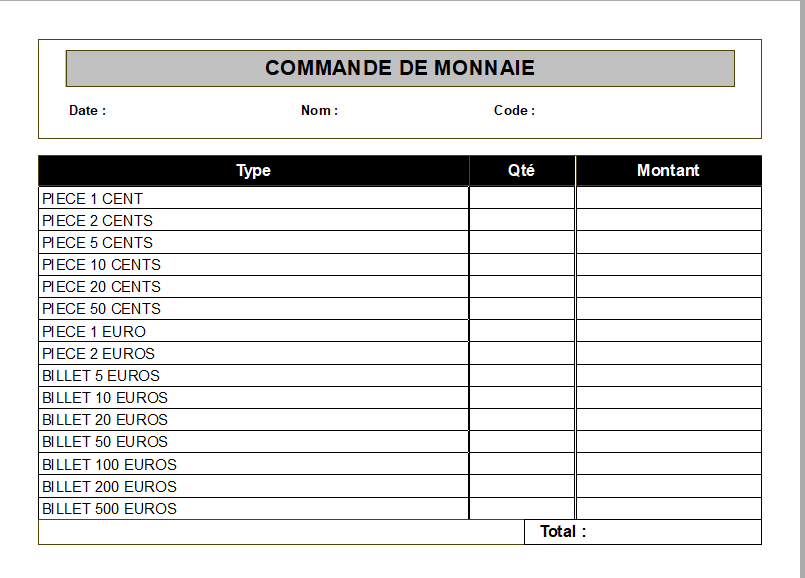The image size is (805, 578).
Task: Select the PIECE 2 EUROS row label
Action: (99, 354)
